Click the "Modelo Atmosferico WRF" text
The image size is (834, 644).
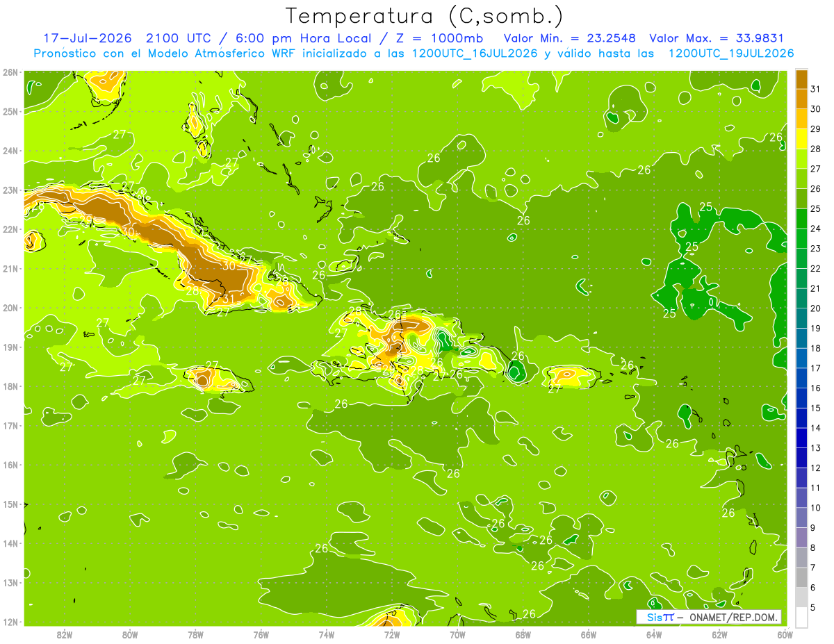click(221, 53)
